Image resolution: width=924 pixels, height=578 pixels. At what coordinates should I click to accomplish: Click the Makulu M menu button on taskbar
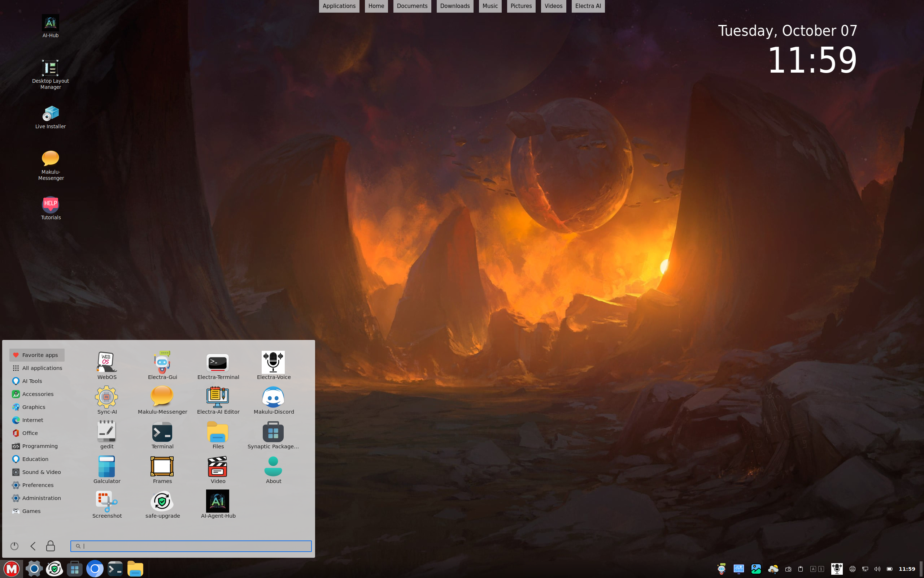(12, 569)
